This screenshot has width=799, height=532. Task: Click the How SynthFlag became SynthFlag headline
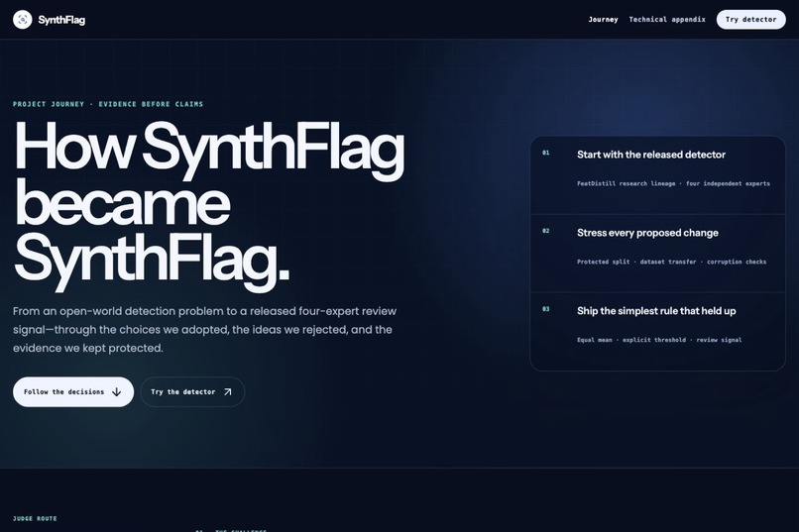209,205
